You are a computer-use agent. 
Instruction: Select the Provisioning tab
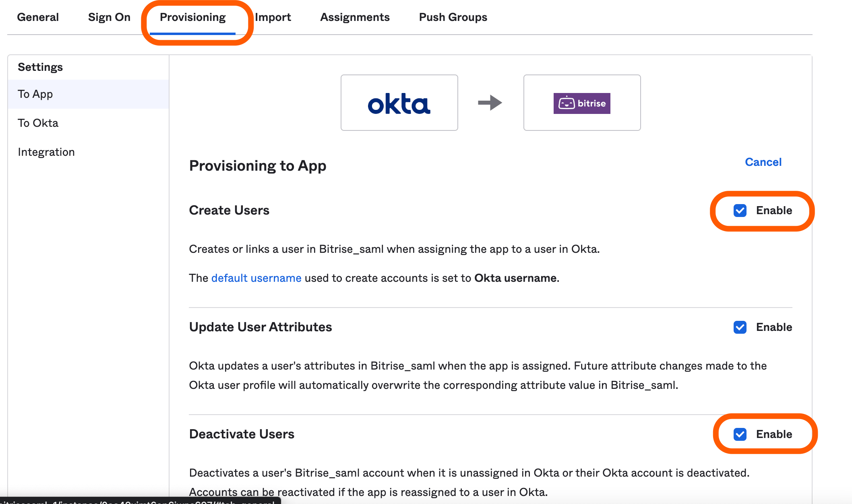192,17
